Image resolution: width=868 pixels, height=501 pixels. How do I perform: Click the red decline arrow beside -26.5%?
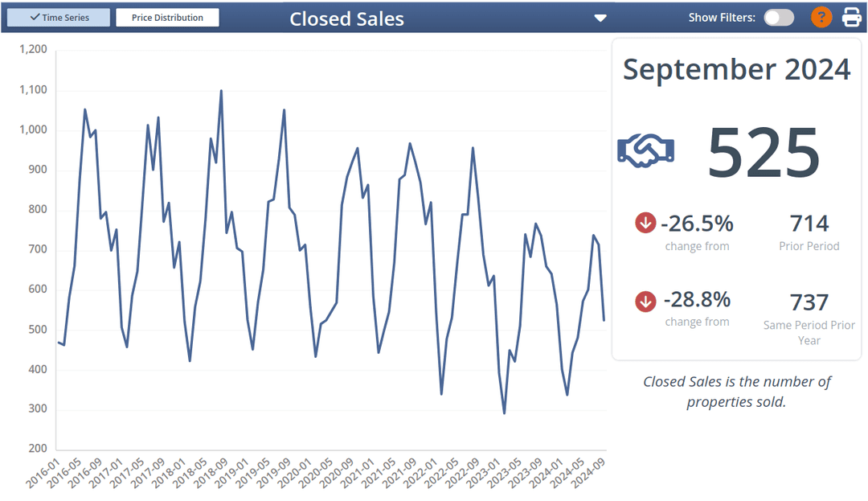click(x=645, y=223)
